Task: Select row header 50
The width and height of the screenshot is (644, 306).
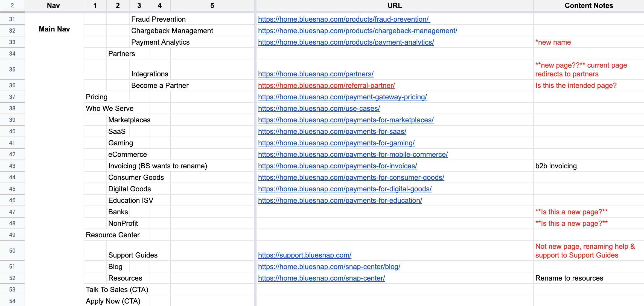Action: click(12, 251)
